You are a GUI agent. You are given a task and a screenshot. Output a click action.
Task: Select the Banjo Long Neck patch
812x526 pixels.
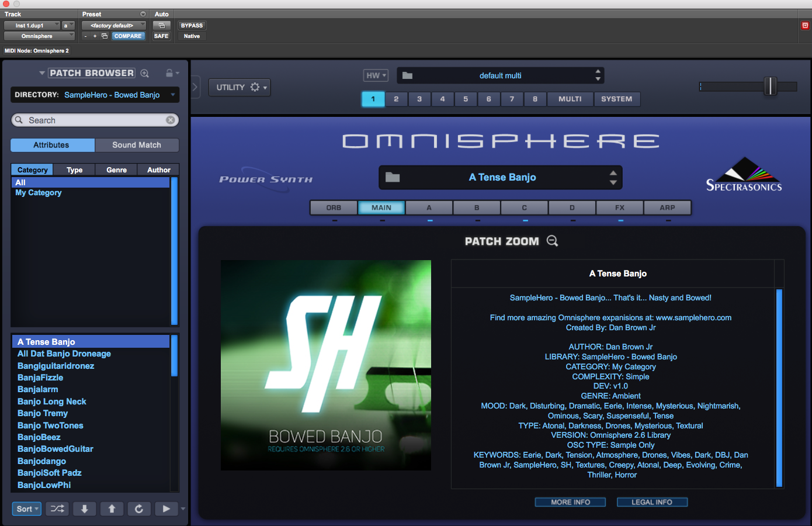pos(52,402)
